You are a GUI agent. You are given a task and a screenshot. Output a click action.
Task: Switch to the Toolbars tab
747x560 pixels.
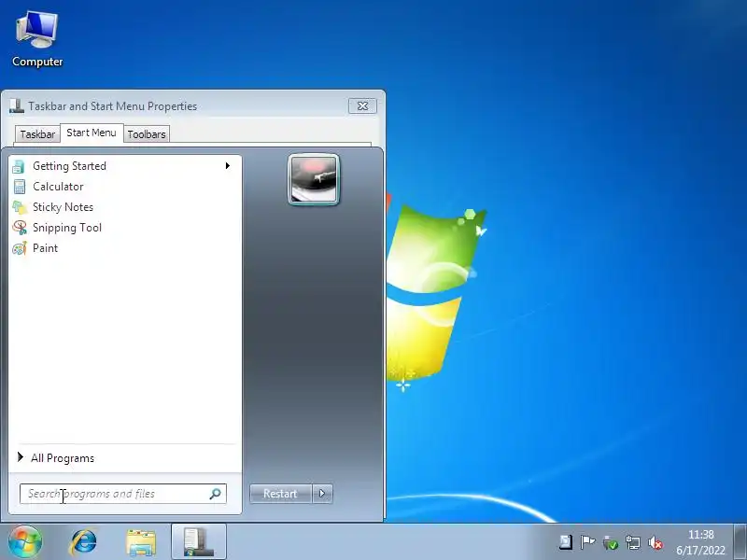[147, 134]
